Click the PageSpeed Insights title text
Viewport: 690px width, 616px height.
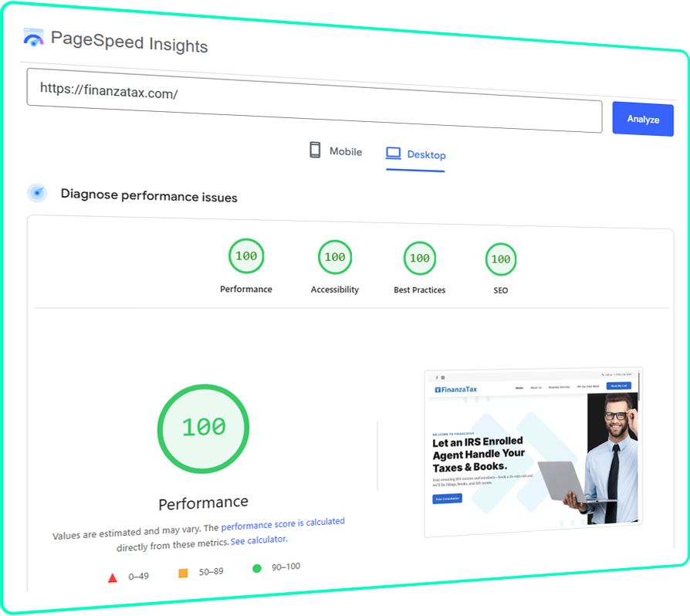point(129,42)
